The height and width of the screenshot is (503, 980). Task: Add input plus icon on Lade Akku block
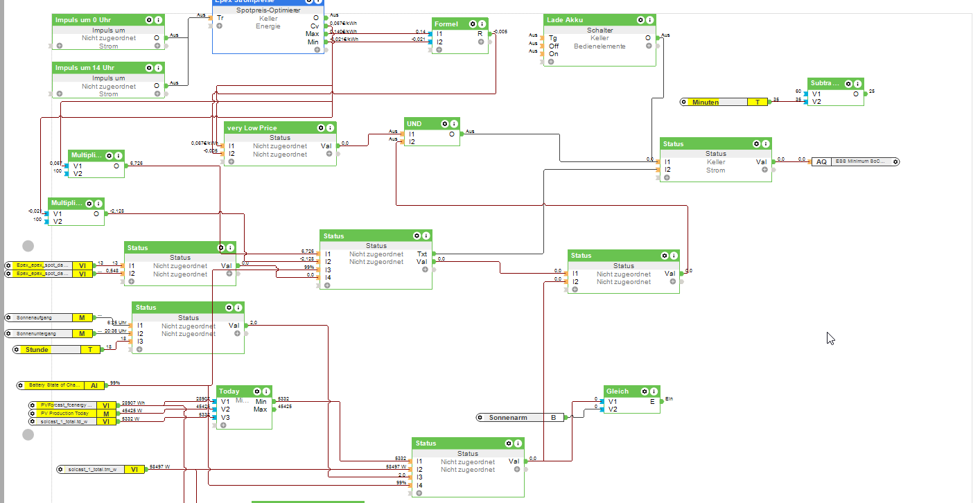[551, 62]
